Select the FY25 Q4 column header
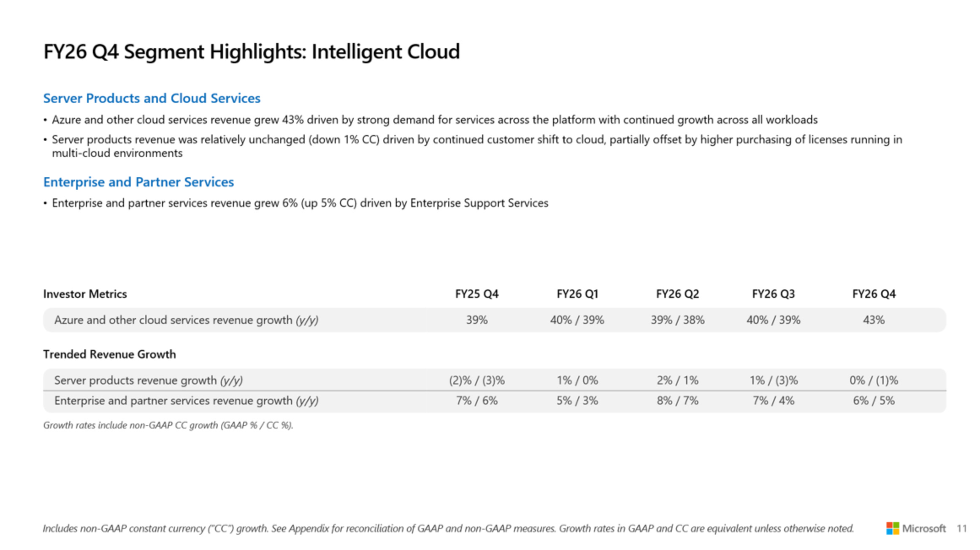 [x=477, y=294]
